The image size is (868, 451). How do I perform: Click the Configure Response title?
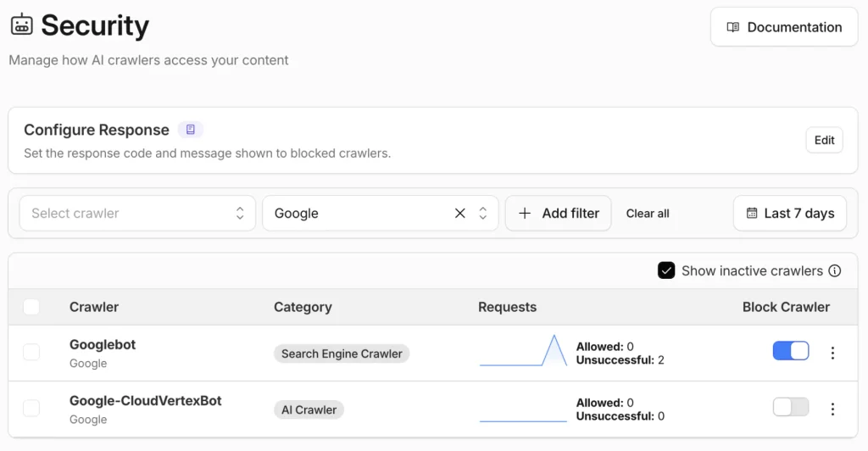click(x=97, y=130)
